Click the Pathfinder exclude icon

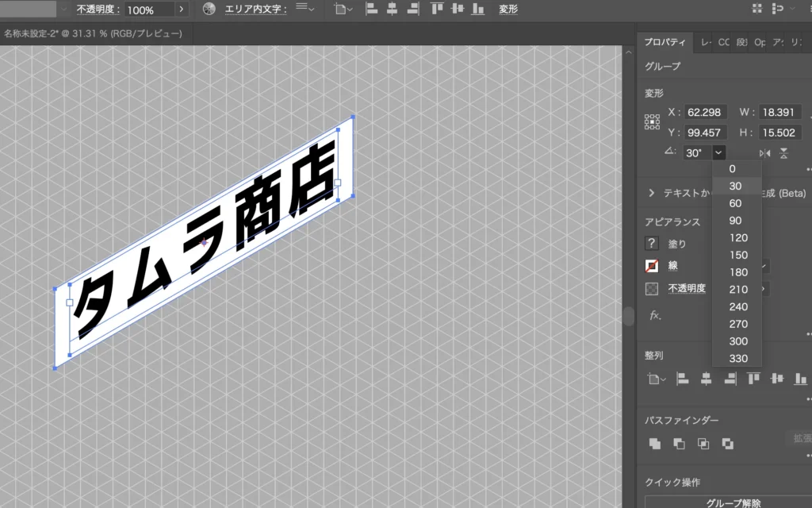pos(727,444)
